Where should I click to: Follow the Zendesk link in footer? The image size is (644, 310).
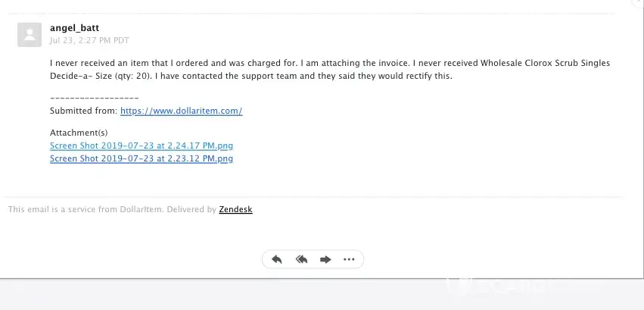[235, 209]
